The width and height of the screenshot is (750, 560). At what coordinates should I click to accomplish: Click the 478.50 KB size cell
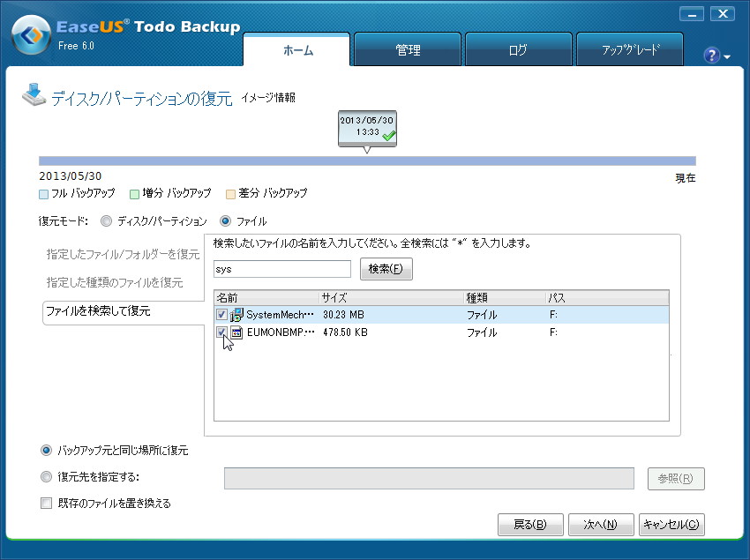[345, 332]
